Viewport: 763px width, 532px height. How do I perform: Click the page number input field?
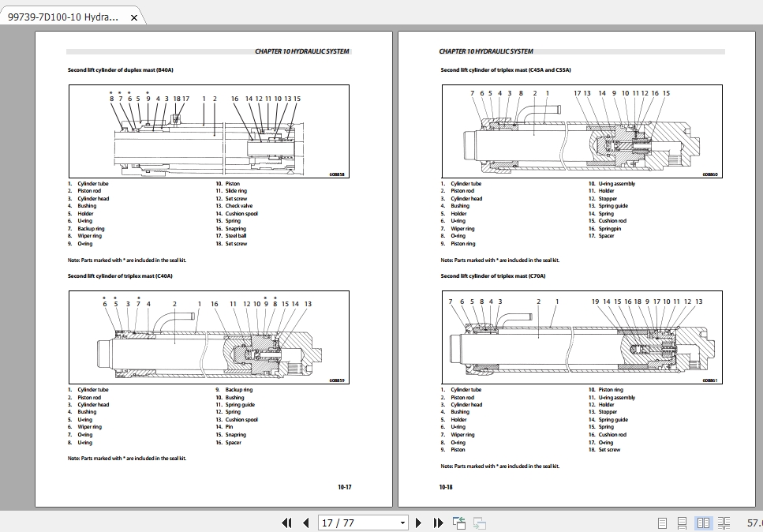coord(347,523)
